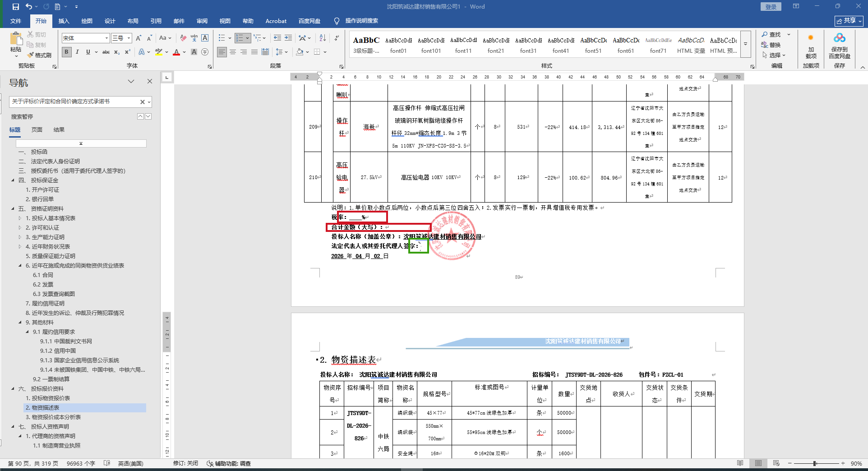Image resolution: width=868 pixels, height=471 pixels.
Task: Open the add-ins (加载项) button
Action: pyautogui.click(x=811, y=46)
